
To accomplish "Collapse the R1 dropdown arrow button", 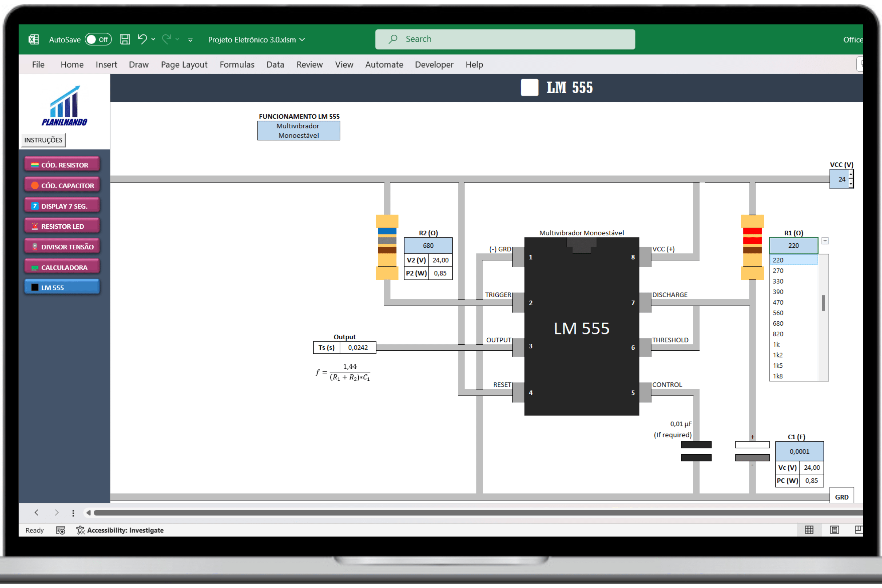I will 825,241.
